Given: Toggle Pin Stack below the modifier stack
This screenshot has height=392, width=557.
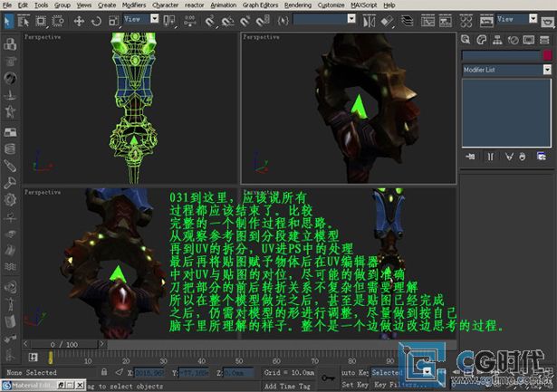Looking at the screenshot, I should (470, 157).
